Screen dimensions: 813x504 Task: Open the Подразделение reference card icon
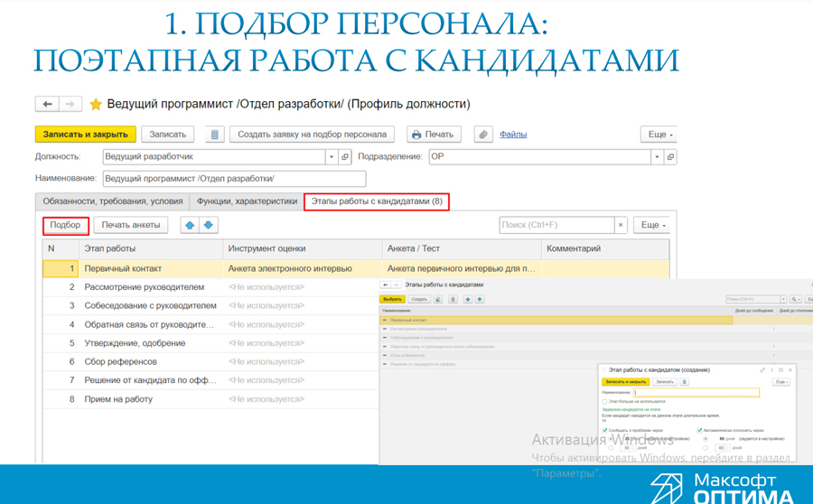670,156
